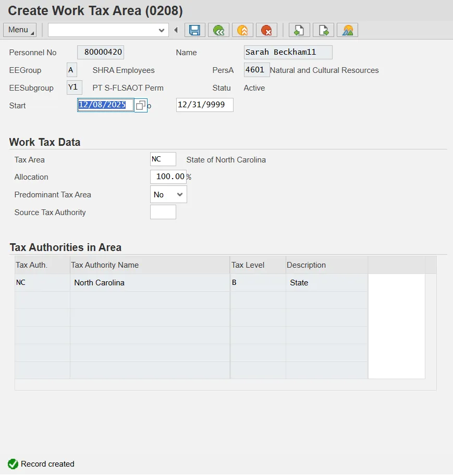Click the Allocation percentage field
This screenshot has height=476, width=453.
[168, 177]
